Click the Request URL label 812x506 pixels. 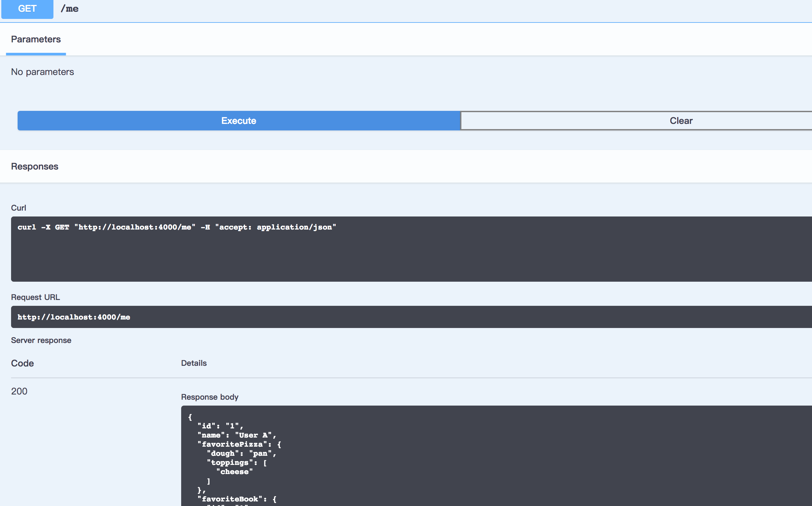pos(36,297)
